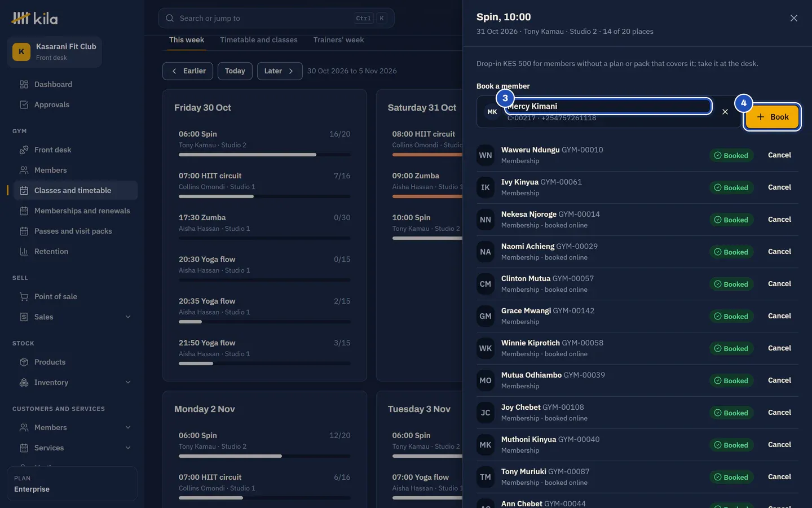The height and width of the screenshot is (508, 812).
Task: Cancel Waweru Ndungu's booking
Action: pyautogui.click(x=779, y=155)
